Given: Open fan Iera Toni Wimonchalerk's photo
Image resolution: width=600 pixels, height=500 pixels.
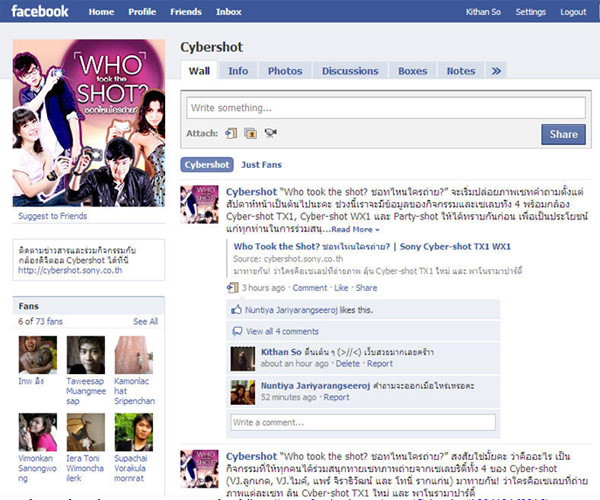Looking at the screenshot, I should [86, 432].
